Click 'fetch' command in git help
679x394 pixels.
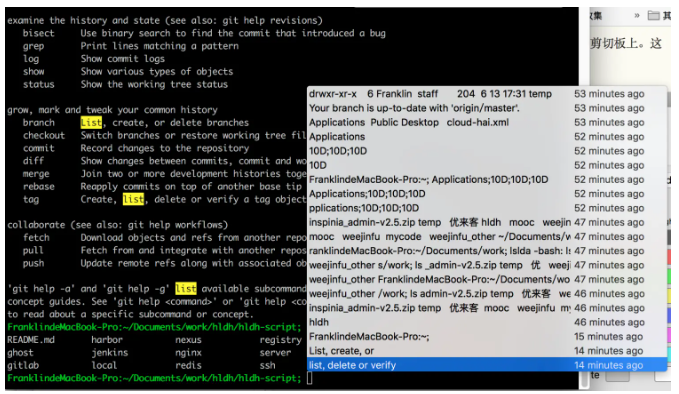click(36, 238)
